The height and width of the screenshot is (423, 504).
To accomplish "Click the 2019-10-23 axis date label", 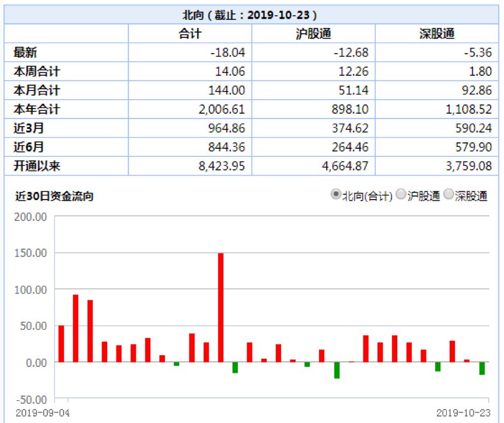I will click(463, 412).
